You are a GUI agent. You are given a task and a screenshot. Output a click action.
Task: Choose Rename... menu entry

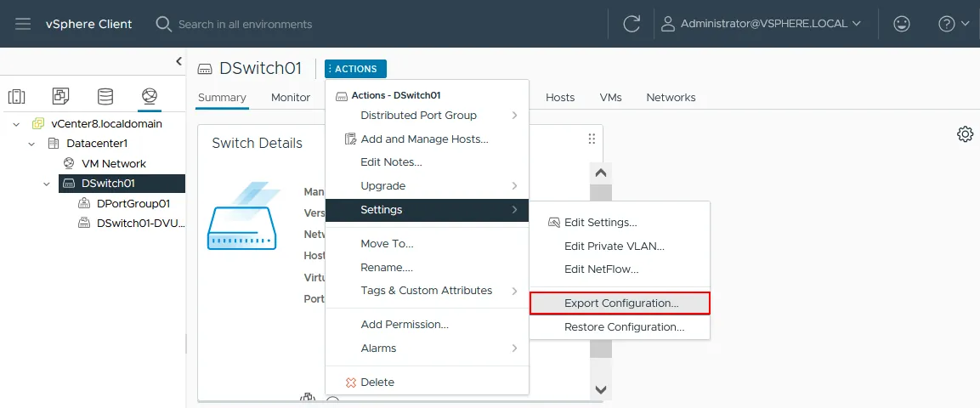tap(427, 268)
